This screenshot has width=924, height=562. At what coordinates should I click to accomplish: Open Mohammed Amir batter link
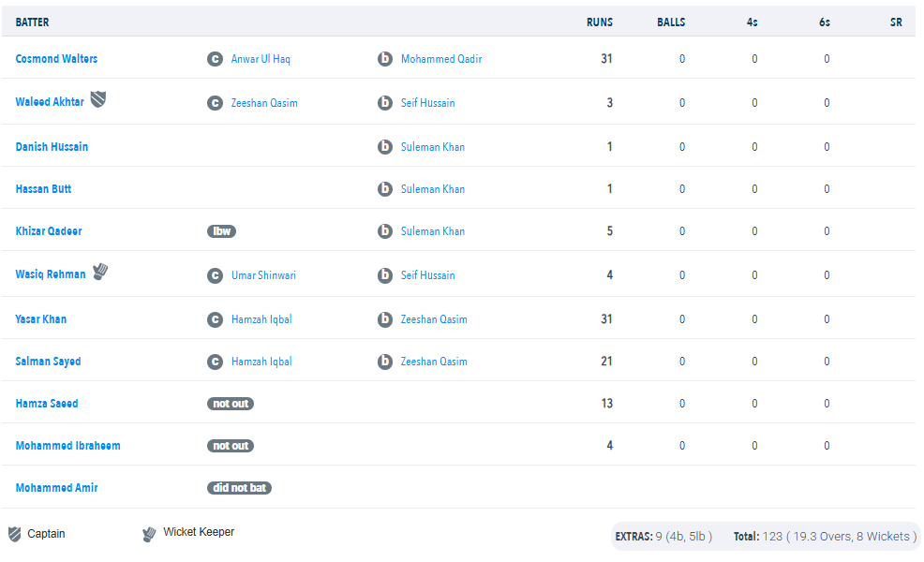pos(56,488)
